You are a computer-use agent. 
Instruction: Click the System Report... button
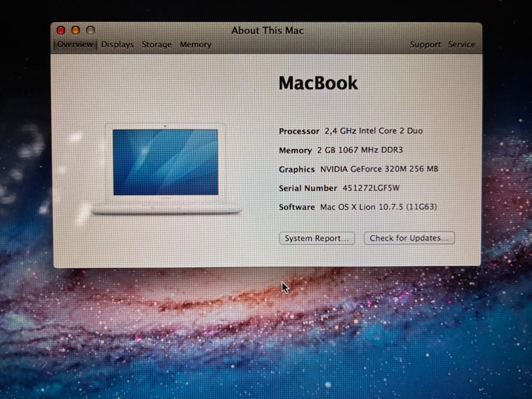coord(317,238)
